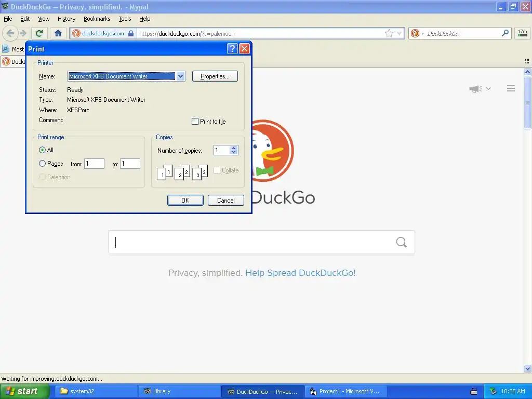Select the Pages print range radio button
This screenshot has width=532, height=399.
point(42,164)
